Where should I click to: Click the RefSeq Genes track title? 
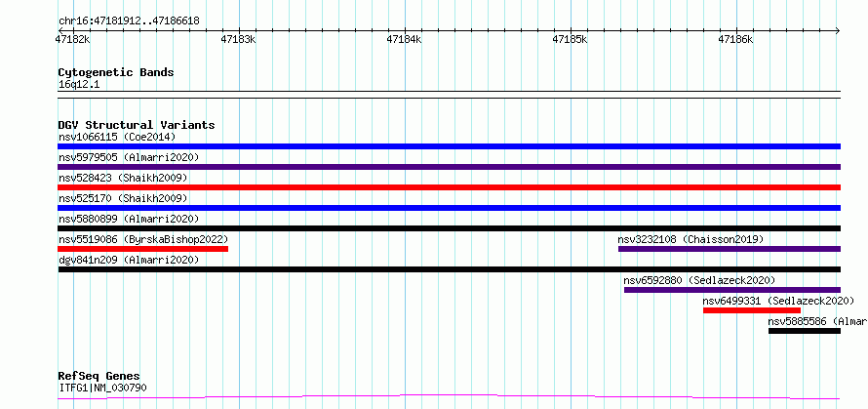coord(99,377)
